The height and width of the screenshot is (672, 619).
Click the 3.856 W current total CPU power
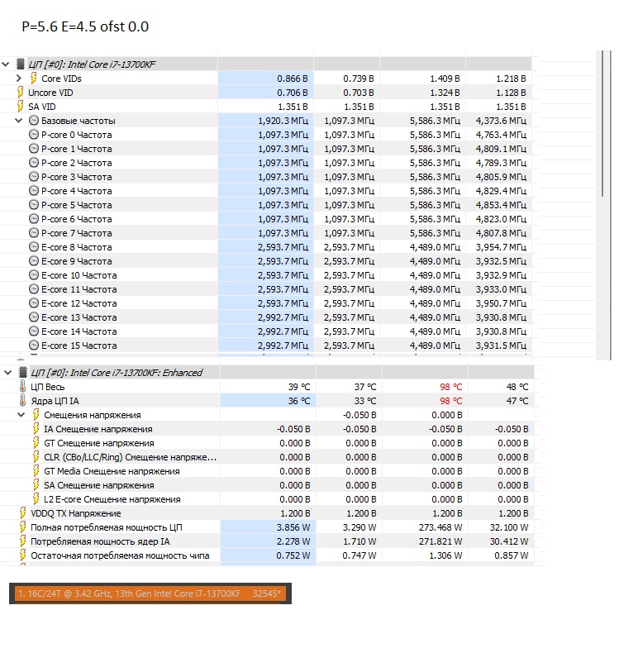[293, 527]
